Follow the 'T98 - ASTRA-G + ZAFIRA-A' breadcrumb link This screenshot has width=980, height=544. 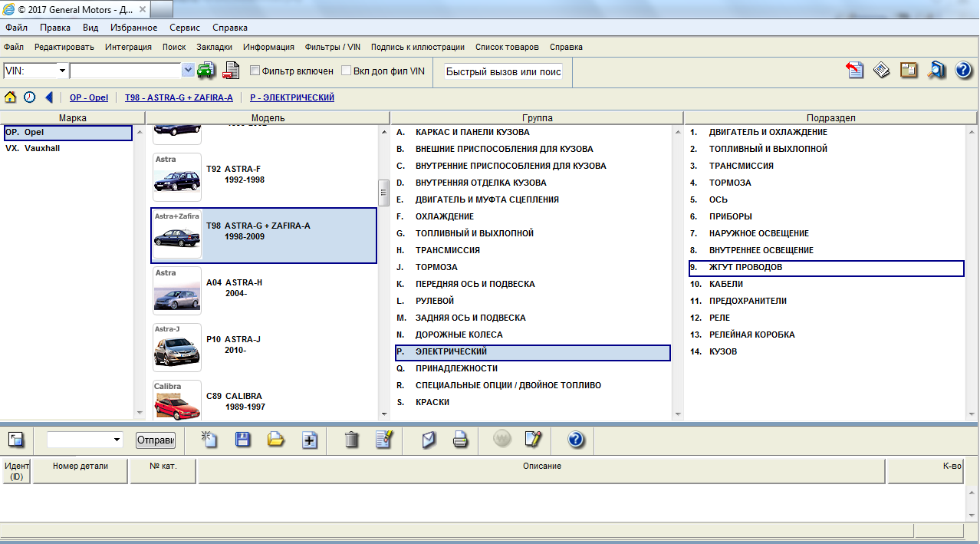pyautogui.click(x=179, y=97)
